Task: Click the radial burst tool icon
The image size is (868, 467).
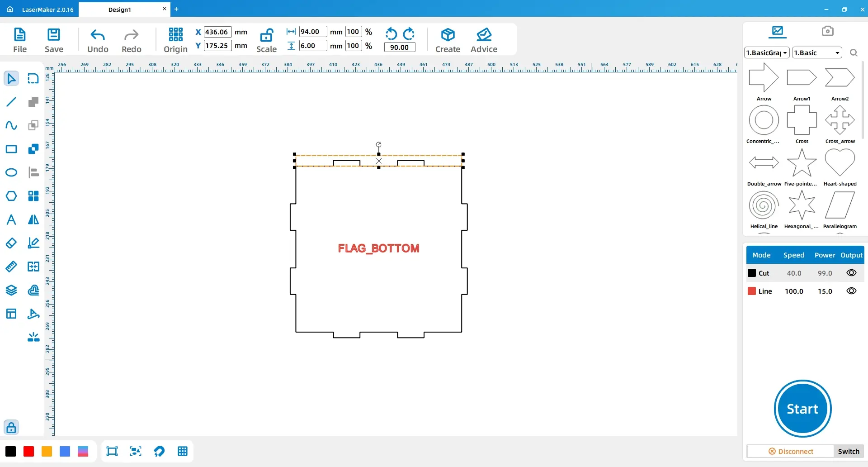Action: click(33, 337)
